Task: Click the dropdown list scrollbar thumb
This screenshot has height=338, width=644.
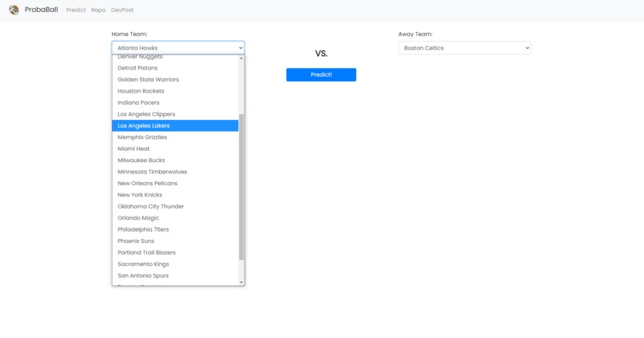Action: (241, 187)
